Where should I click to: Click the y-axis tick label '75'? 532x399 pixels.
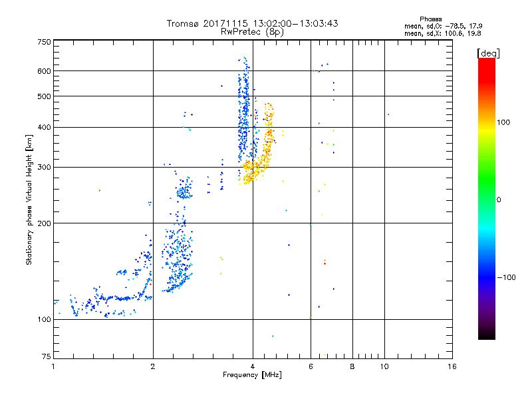pos(47,356)
